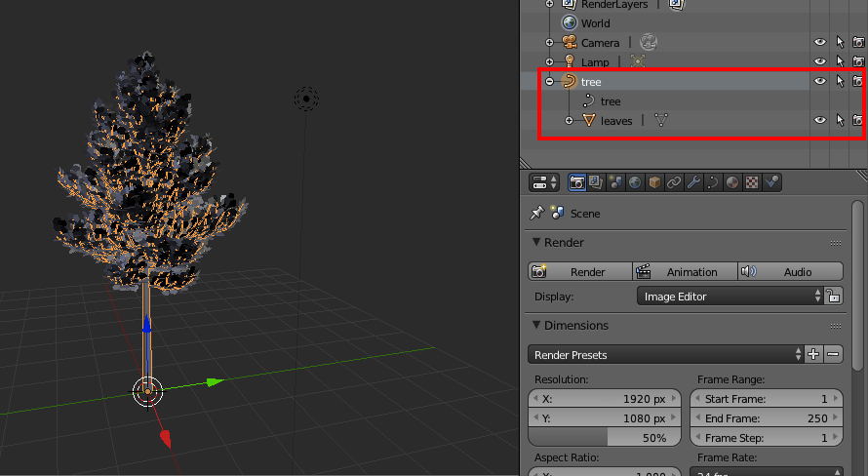
Task: Collapse the Render panel triangle
Action: (x=535, y=242)
